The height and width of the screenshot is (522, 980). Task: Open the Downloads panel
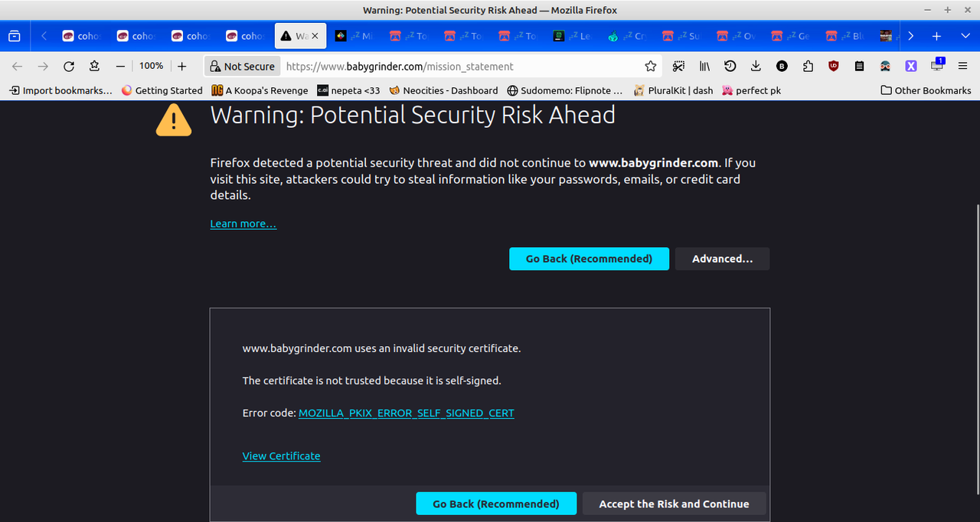pyautogui.click(x=756, y=67)
